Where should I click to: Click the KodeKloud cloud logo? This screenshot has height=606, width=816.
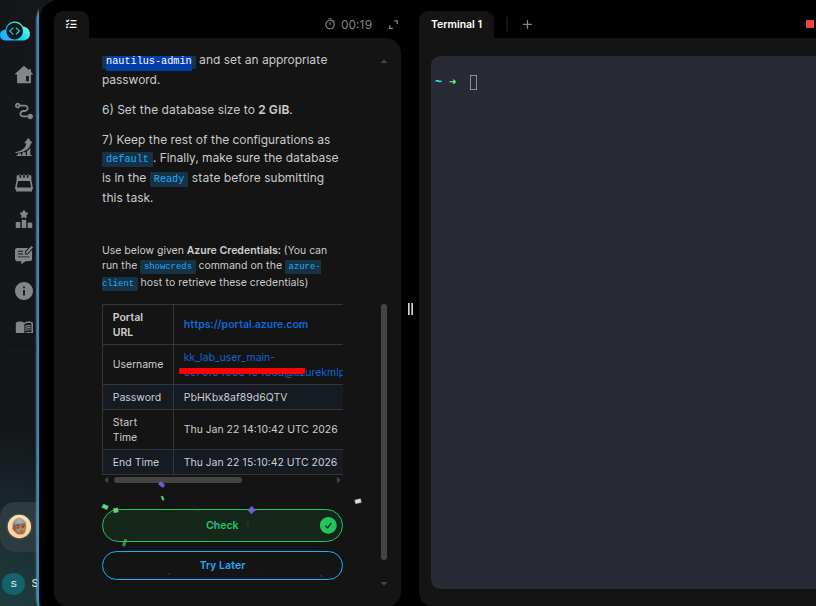click(x=15, y=31)
